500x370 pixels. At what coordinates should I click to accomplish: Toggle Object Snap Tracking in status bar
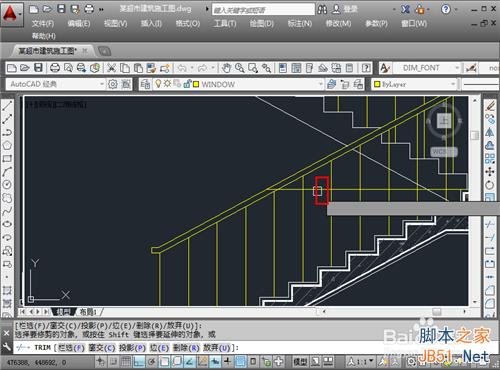tap(190, 361)
